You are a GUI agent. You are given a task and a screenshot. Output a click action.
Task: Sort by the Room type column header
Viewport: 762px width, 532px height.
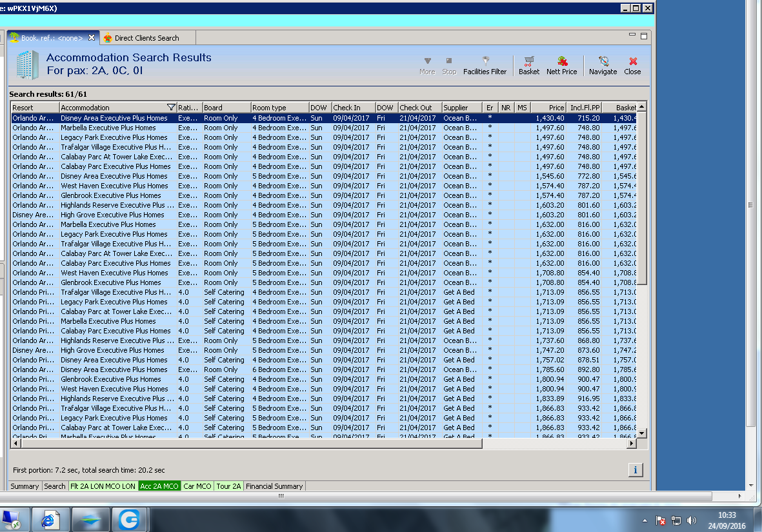tap(280, 108)
